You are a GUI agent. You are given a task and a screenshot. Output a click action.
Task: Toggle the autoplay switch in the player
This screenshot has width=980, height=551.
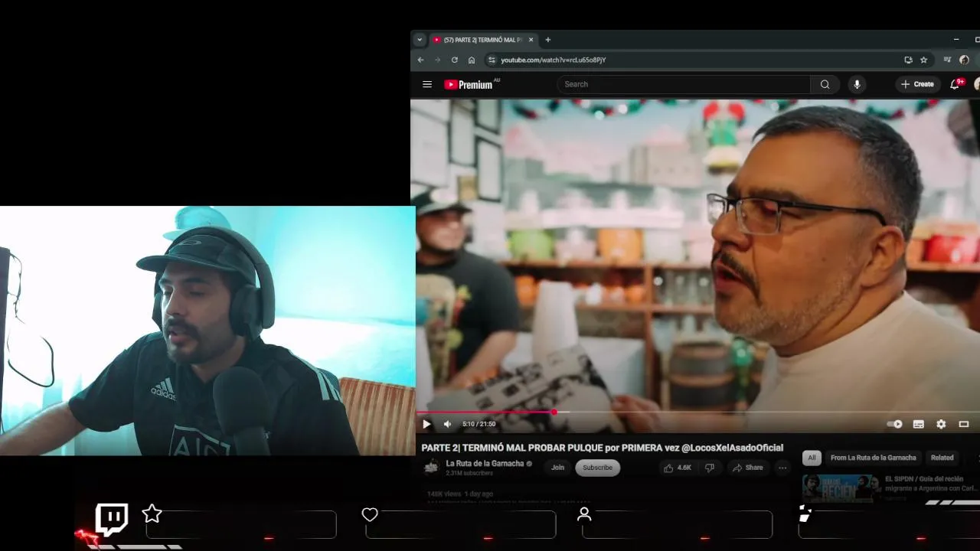(x=894, y=424)
